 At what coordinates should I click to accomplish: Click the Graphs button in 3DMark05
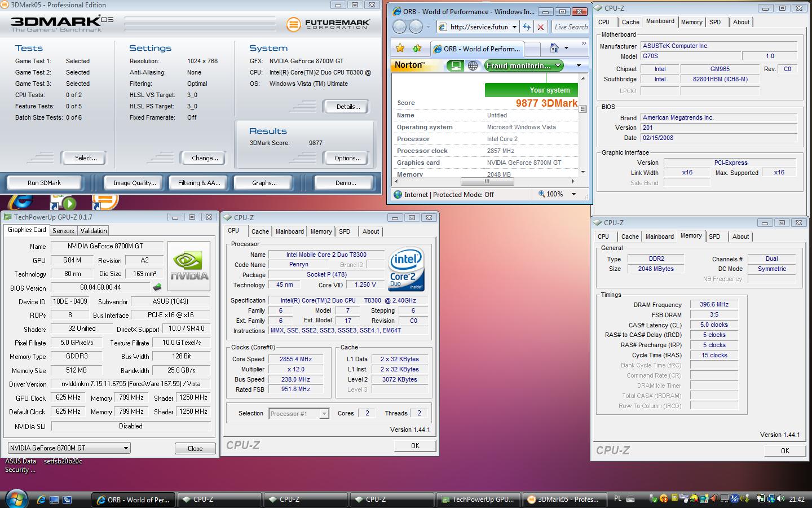[x=264, y=183]
